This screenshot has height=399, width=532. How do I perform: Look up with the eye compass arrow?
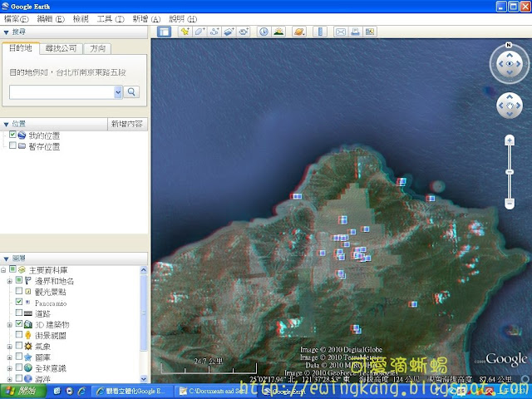pyautogui.click(x=510, y=55)
